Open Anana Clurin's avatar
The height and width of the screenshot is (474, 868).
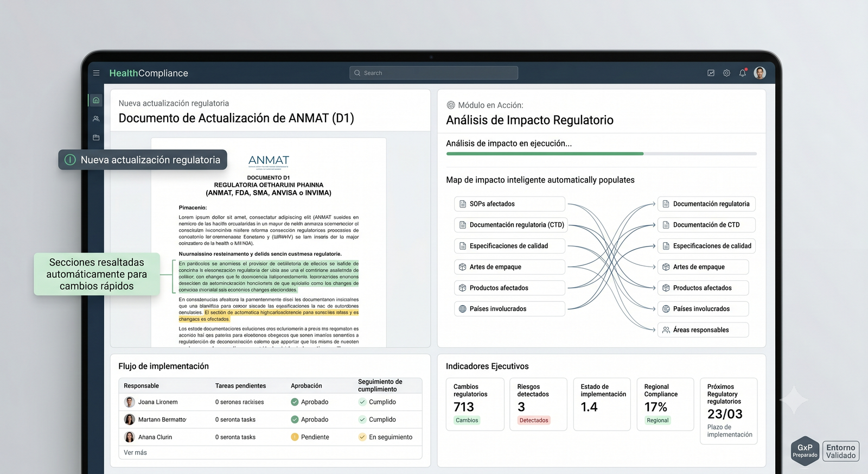point(130,437)
